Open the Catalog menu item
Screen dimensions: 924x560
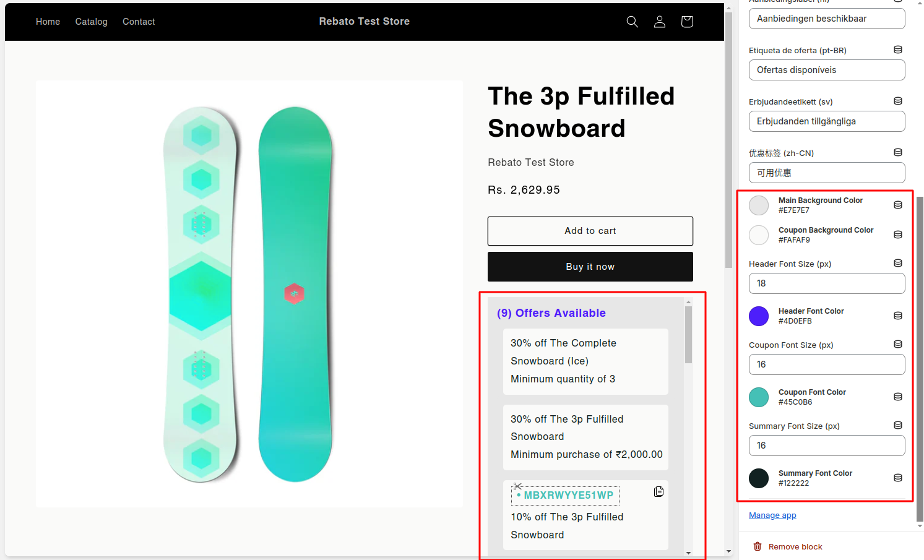tap(91, 22)
